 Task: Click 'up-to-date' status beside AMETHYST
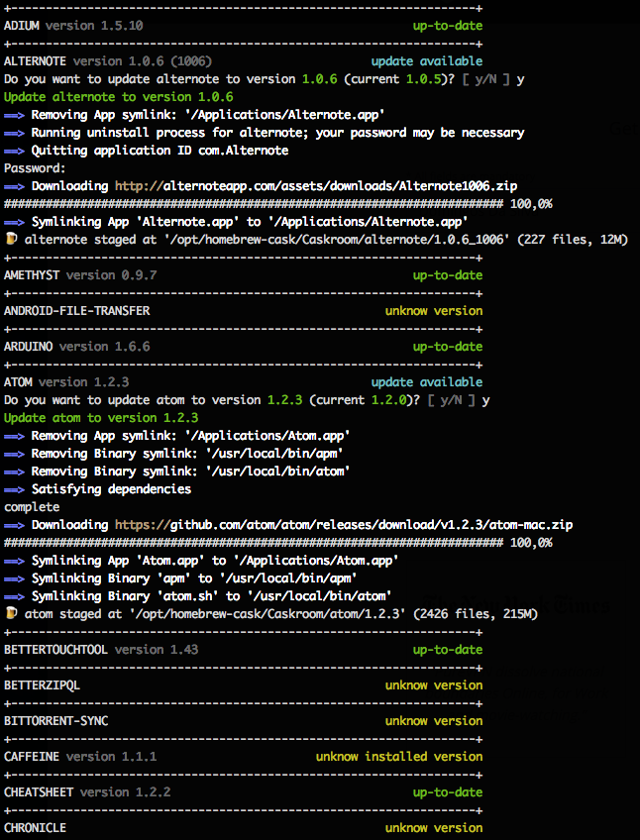point(448,275)
